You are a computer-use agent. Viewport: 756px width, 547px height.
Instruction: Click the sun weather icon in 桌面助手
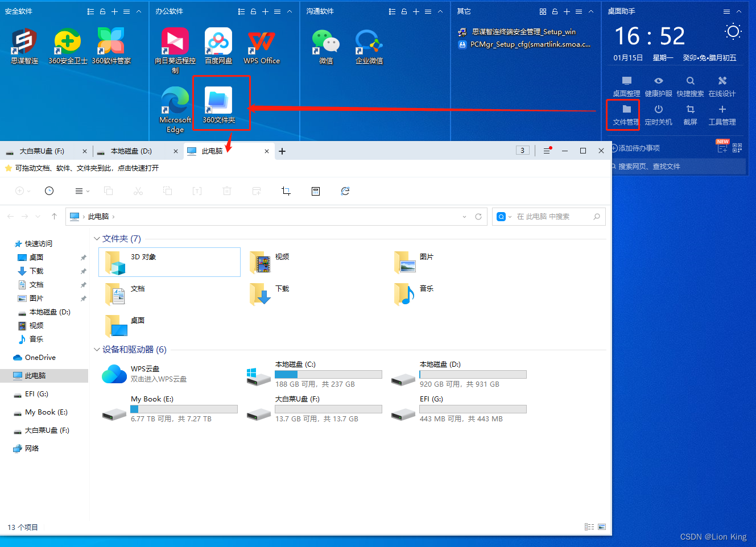733,32
